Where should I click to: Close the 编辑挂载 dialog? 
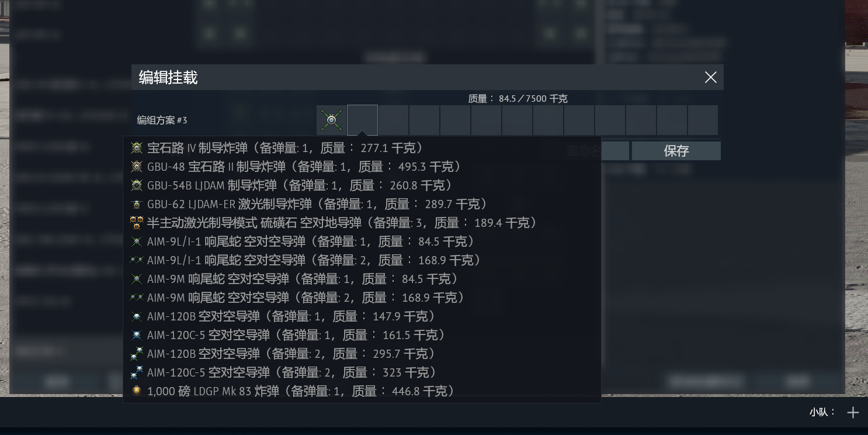tap(710, 77)
